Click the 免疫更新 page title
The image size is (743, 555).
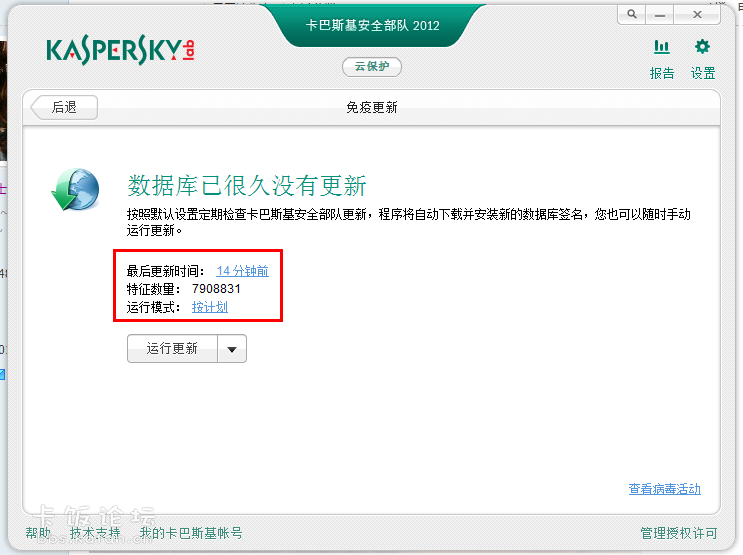click(372, 108)
